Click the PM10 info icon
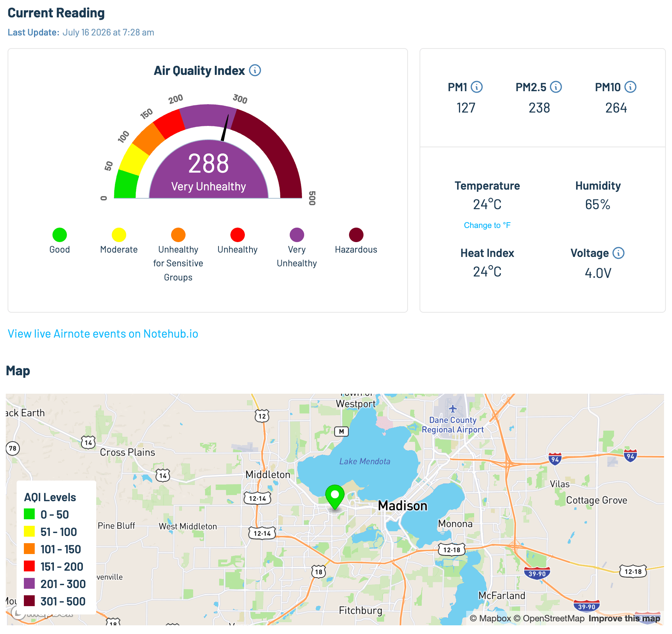This screenshot has width=672, height=634. tap(630, 87)
